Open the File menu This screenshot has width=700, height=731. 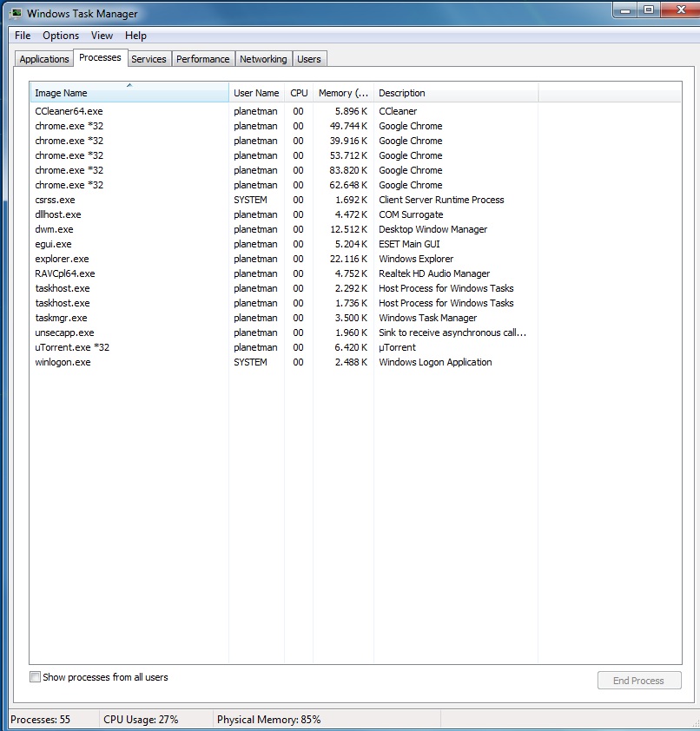pos(23,36)
